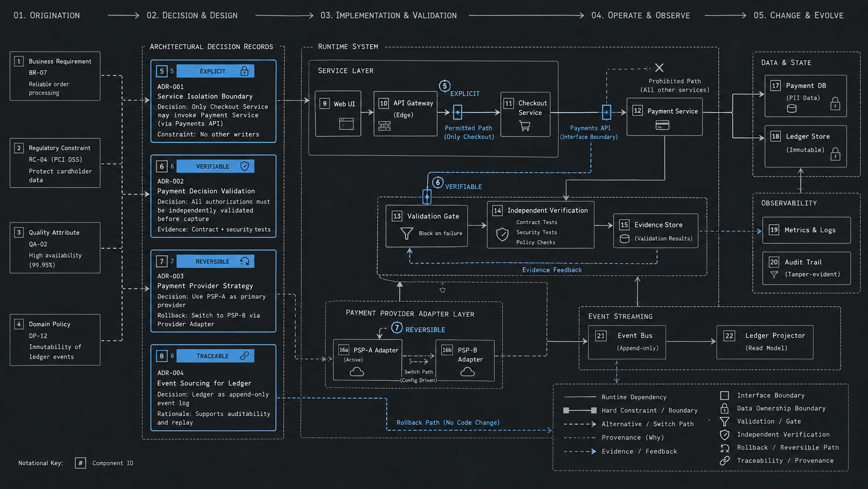
Task: Click the rollback icon on the REVERSIBLE badge
Action: point(245,261)
